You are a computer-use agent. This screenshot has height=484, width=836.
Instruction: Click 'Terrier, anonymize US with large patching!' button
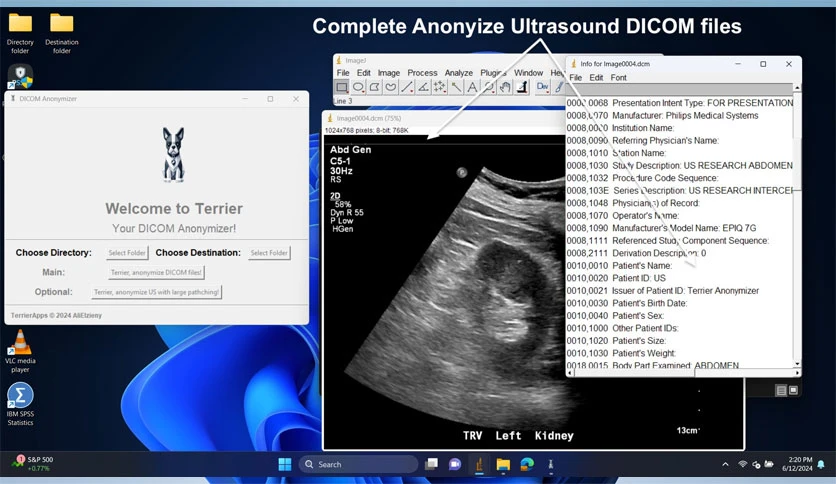[x=157, y=292]
